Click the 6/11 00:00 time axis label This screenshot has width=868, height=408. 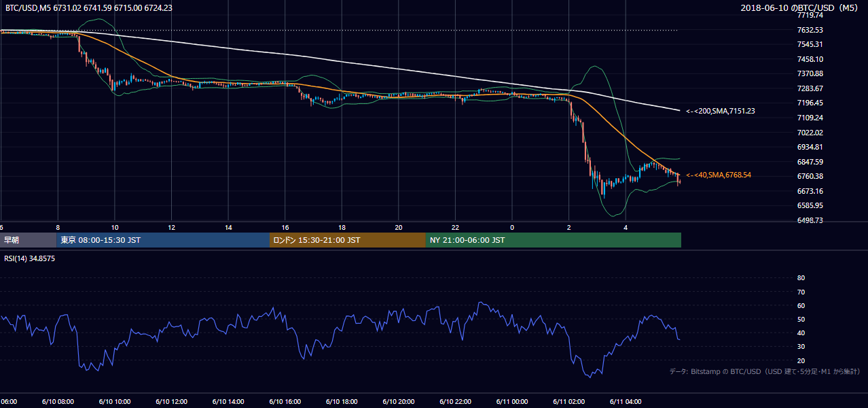coord(513,401)
